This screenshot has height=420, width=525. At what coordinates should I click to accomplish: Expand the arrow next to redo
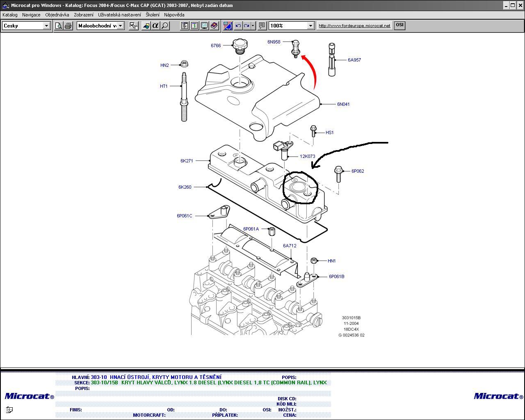point(253,25)
